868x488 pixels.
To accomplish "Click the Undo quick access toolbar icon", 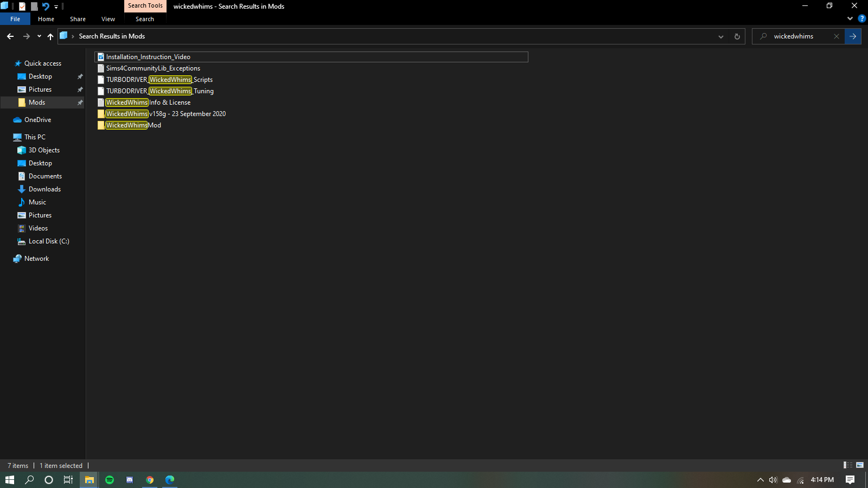I will coord(46,6).
